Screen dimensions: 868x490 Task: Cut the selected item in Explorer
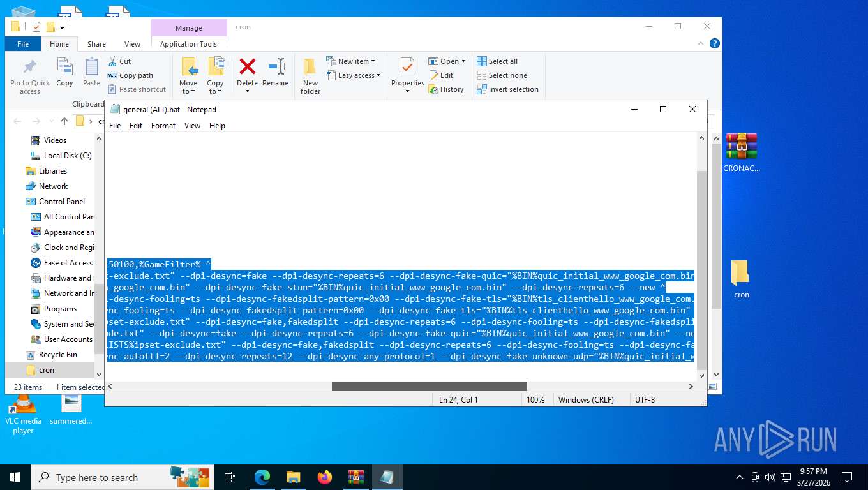click(x=119, y=61)
